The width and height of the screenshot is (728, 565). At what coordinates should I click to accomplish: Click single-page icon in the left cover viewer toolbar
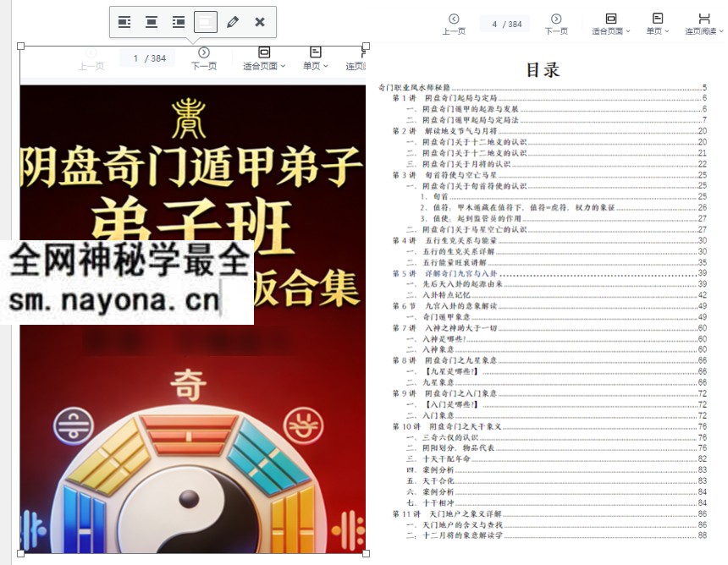(315, 52)
